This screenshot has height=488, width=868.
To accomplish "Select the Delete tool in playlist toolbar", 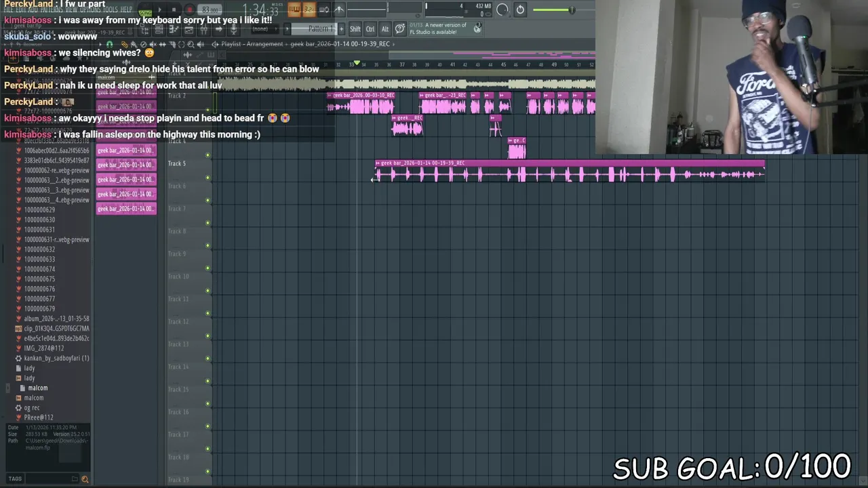I will [143, 45].
